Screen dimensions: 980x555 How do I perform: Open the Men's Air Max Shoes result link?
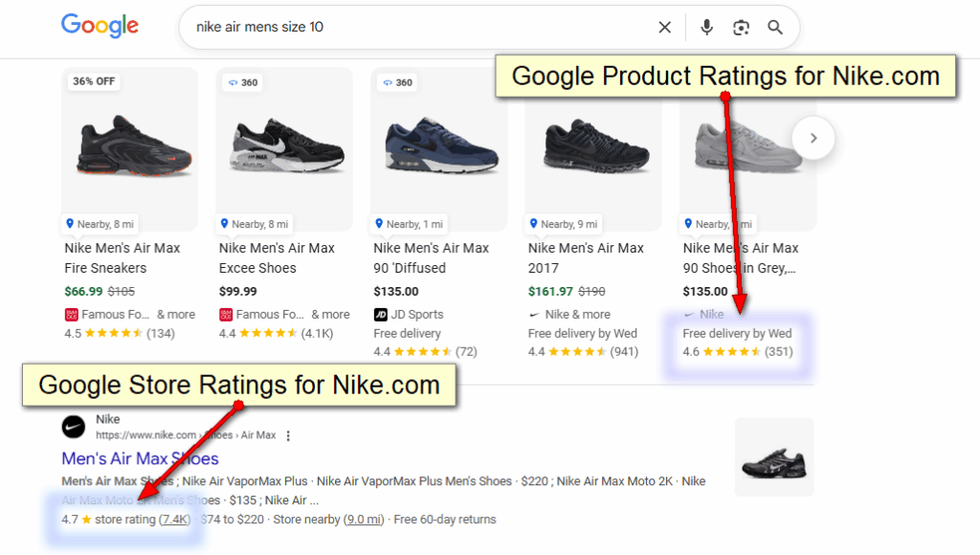click(x=140, y=459)
